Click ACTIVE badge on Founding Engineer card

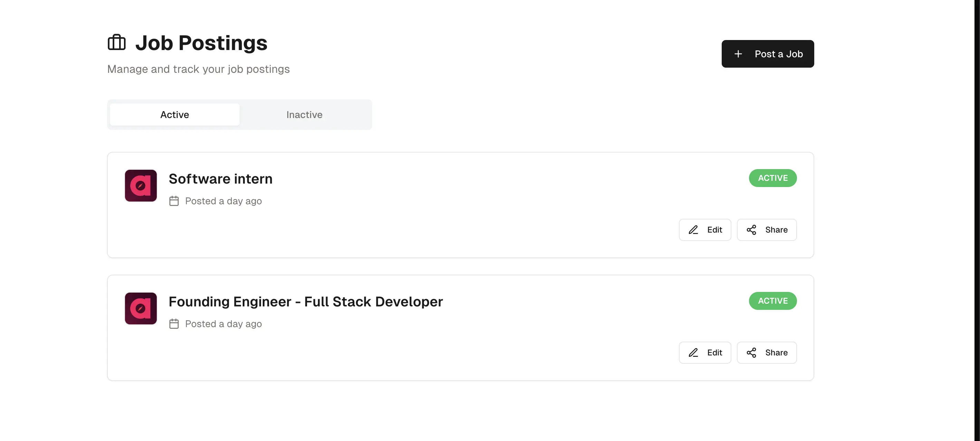click(773, 301)
